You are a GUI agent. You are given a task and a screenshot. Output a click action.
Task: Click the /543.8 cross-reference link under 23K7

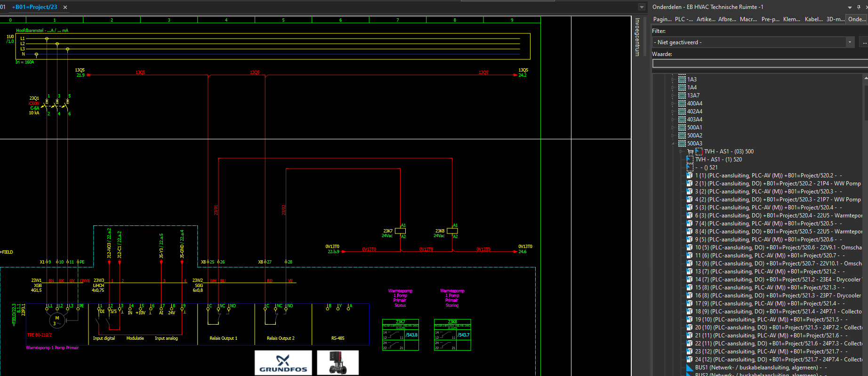tap(412, 335)
